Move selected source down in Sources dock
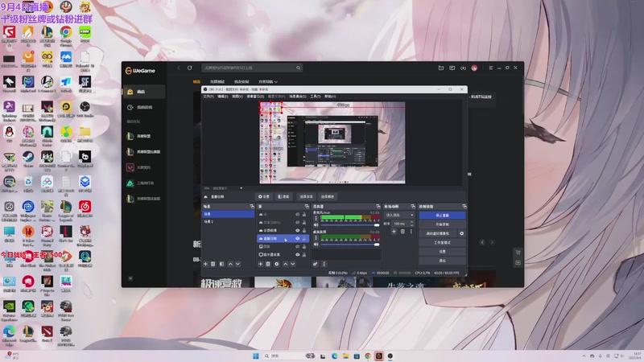This screenshot has width=644, height=362. [x=293, y=264]
